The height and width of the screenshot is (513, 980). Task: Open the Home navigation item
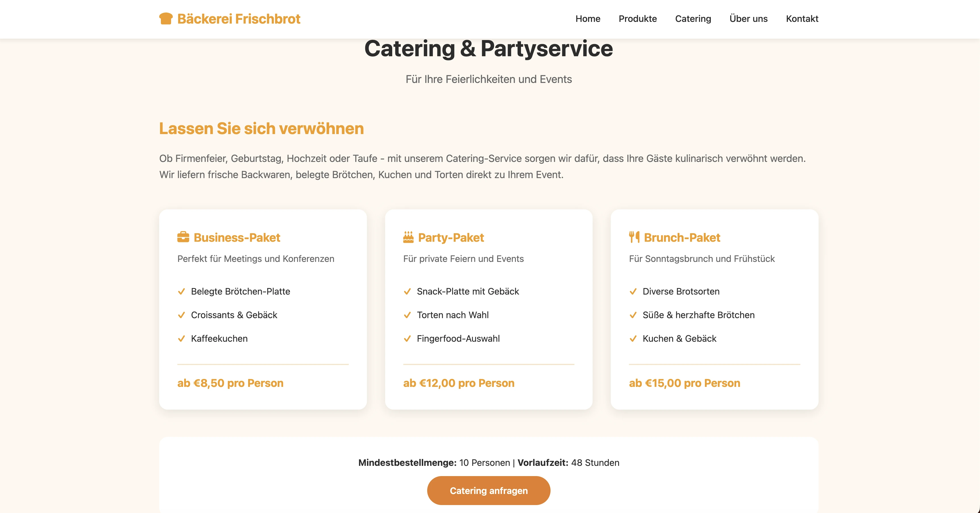(587, 19)
